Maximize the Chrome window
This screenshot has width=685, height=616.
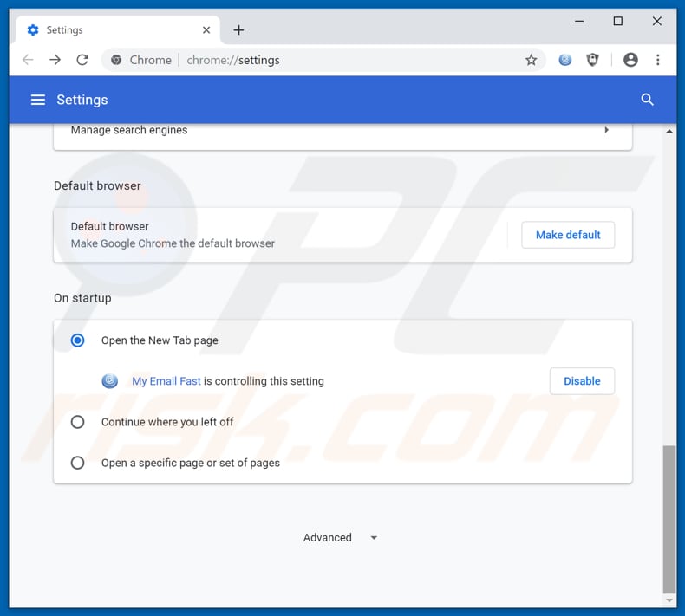[x=617, y=21]
